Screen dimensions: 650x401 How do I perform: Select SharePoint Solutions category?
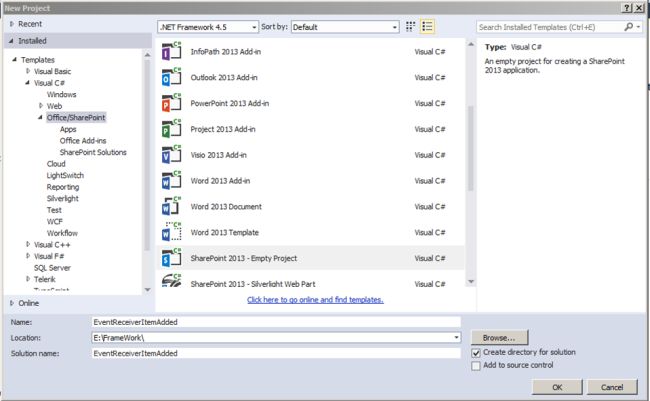pyautogui.click(x=93, y=152)
